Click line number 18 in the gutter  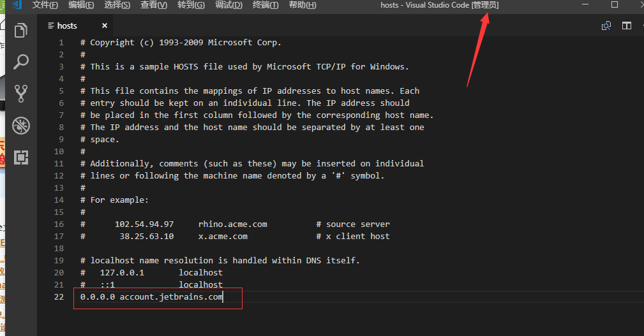tap(59, 248)
